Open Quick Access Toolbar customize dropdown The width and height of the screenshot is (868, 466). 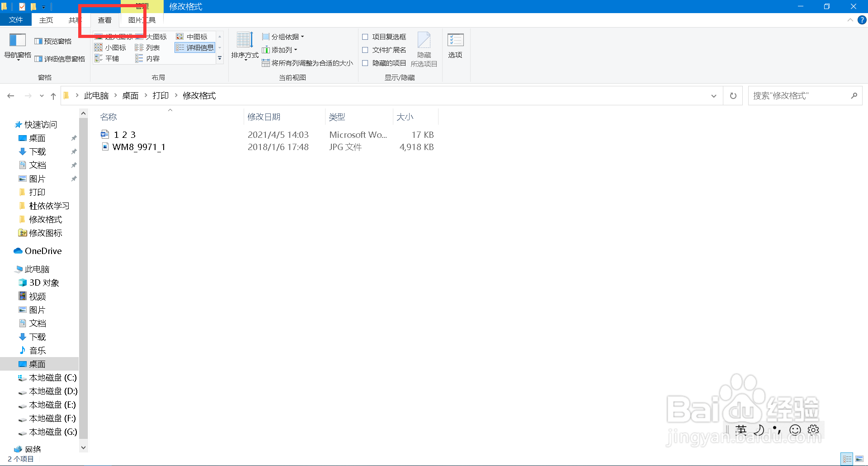pyautogui.click(x=44, y=7)
